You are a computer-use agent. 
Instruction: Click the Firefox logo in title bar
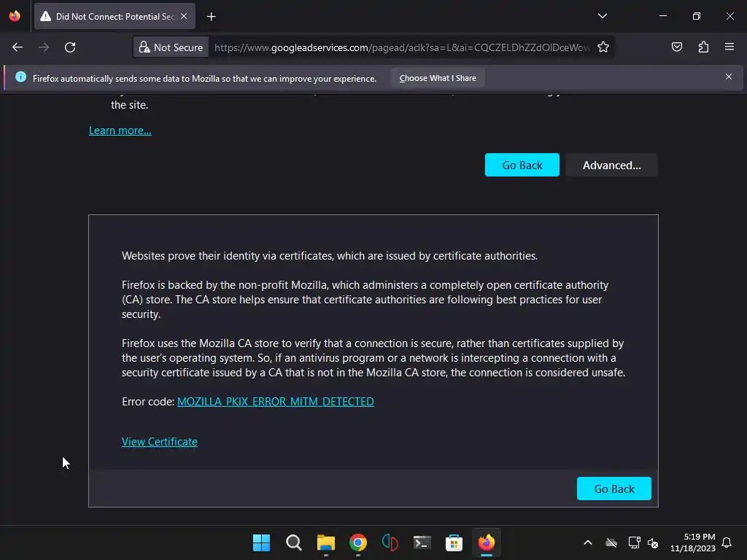point(15,16)
